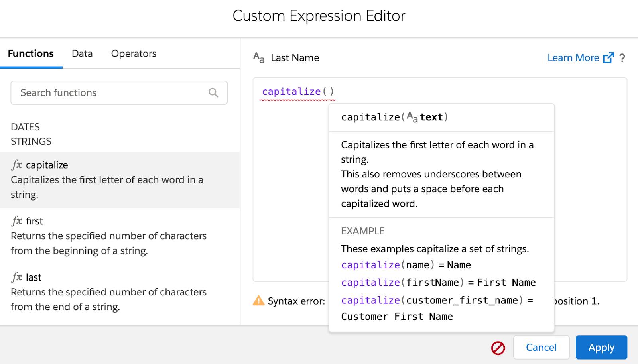Click the Aa text type icon by Last Name

[259, 58]
